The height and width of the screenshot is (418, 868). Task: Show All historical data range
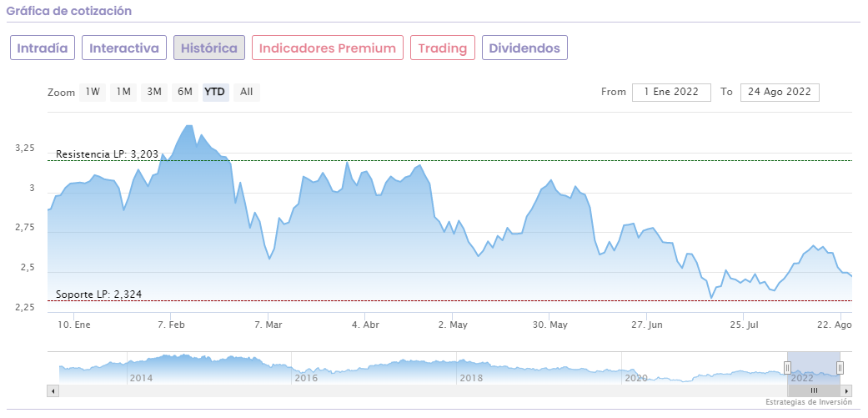[246, 92]
